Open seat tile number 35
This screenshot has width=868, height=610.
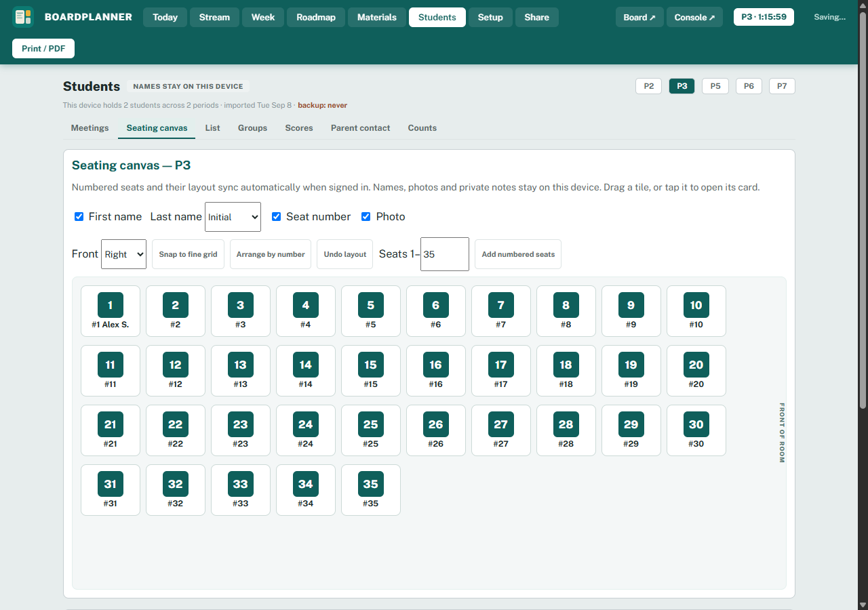tap(371, 490)
